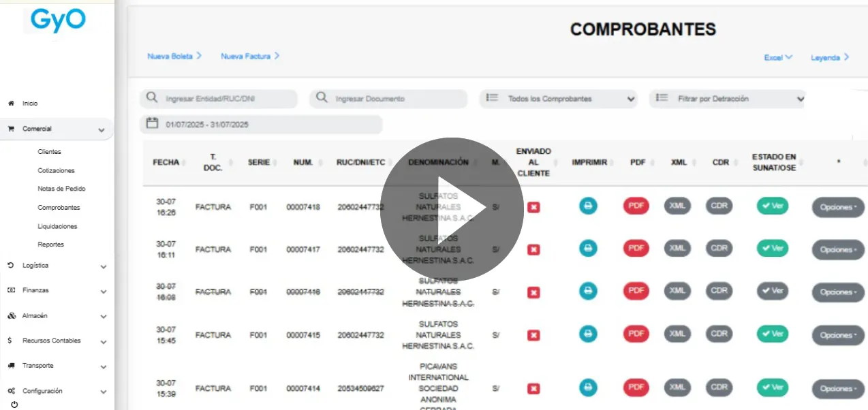Click the red X sent-status for invoice 00007414

[533, 388]
